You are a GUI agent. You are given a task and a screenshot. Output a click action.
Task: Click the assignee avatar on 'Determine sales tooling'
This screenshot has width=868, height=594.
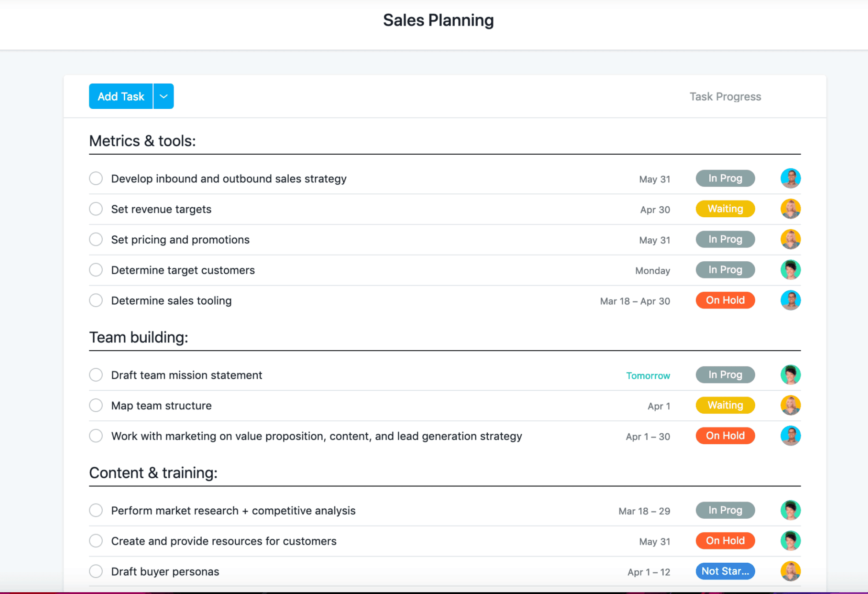pyautogui.click(x=790, y=300)
